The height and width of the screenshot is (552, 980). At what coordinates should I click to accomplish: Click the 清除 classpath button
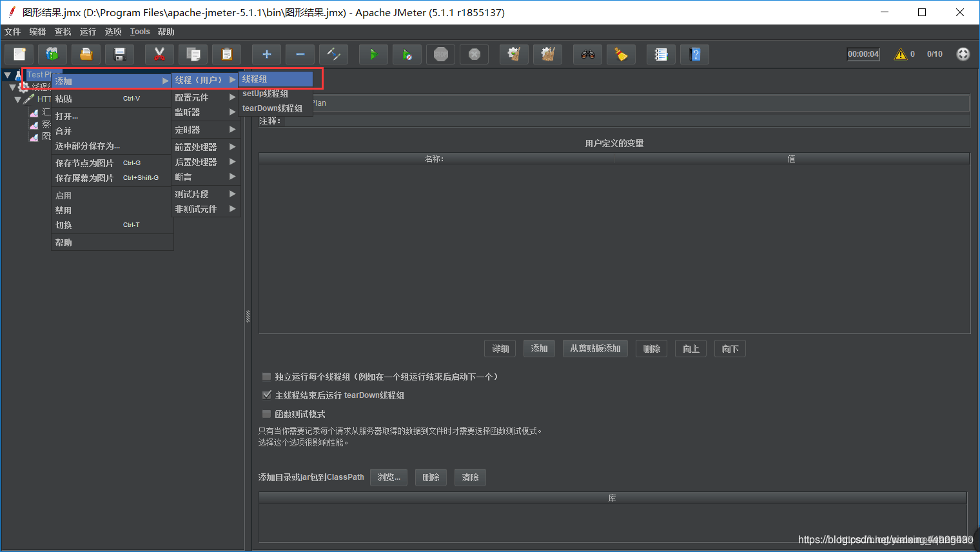(x=470, y=477)
